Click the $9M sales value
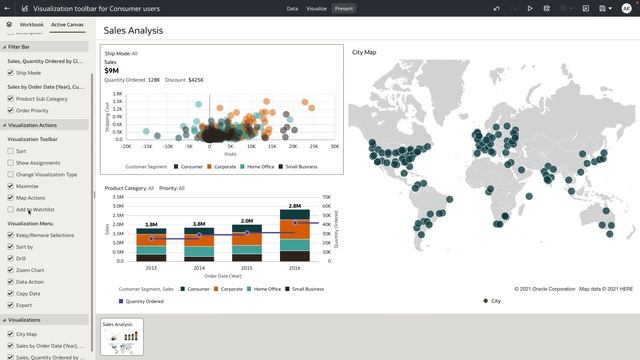This screenshot has width=640, height=360. [x=111, y=71]
